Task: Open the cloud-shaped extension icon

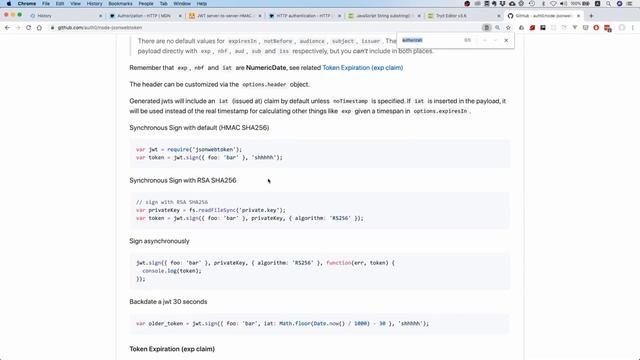Action: pyautogui.click(x=521, y=28)
